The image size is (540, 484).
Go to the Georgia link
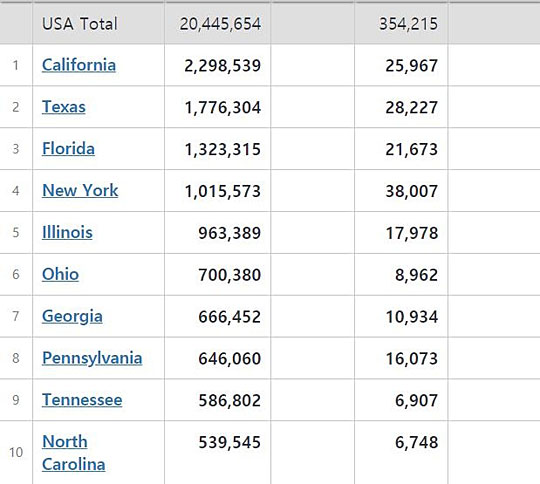coord(72,316)
